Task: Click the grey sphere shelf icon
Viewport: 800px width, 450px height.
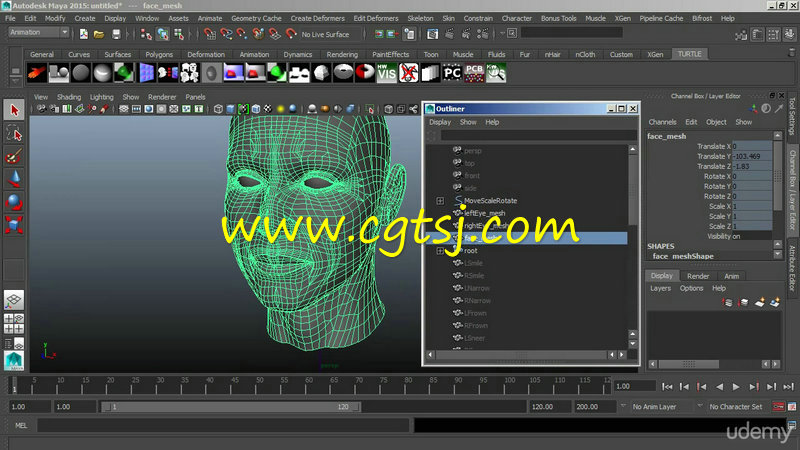Action: (81, 73)
